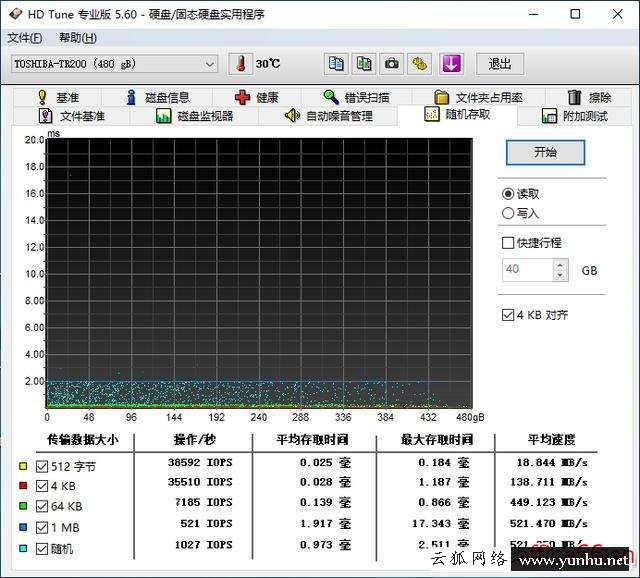Click the green 64 KB color swatch
Image resolution: width=640 pixels, height=578 pixels.
pos(23,506)
